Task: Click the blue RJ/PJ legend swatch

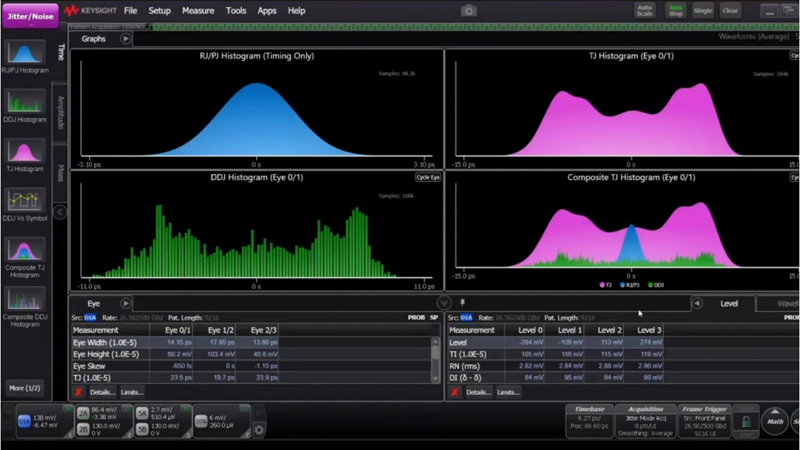Action: point(622,285)
